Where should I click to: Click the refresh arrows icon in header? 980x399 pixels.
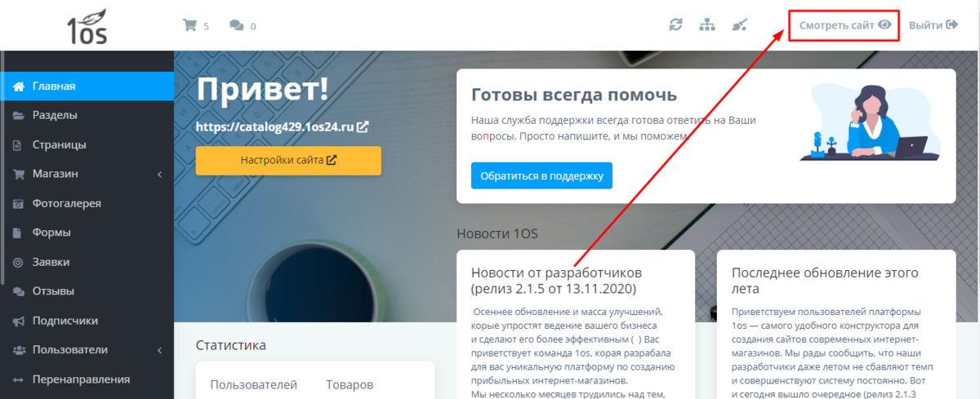675,24
